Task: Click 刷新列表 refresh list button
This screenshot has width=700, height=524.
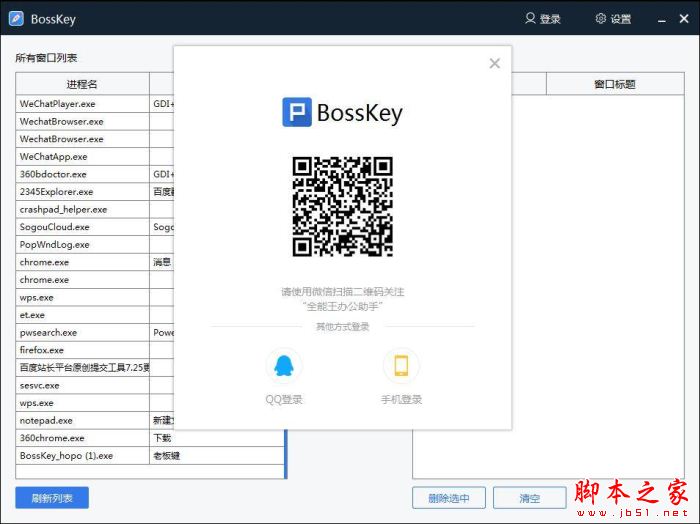Action: click(x=52, y=498)
